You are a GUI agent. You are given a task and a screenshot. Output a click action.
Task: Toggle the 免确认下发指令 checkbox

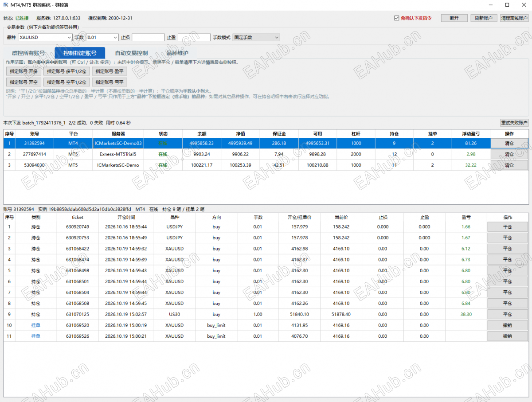click(397, 18)
